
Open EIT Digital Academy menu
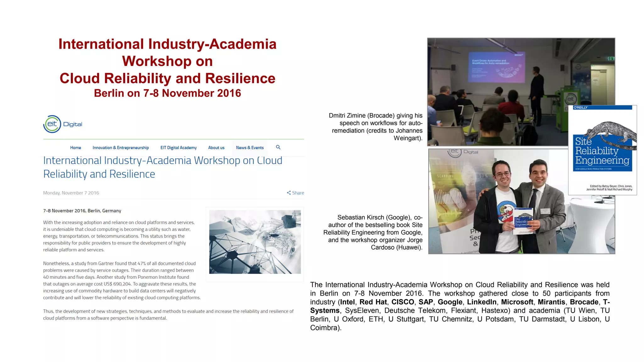(179, 148)
